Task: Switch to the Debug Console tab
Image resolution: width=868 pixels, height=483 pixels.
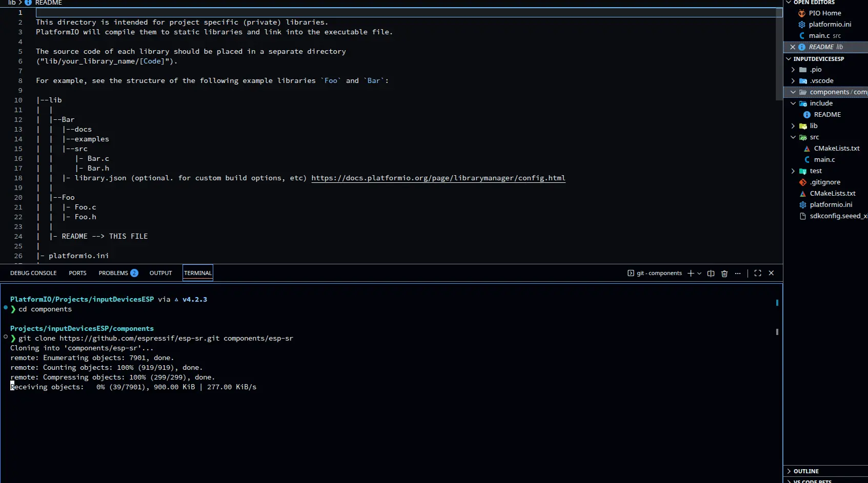Action: pyautogui.click(x=33, y=274)
